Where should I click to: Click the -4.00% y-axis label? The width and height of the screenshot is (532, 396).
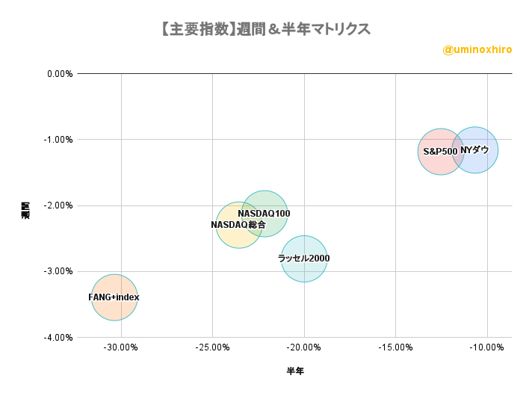[x=58, y=338]
